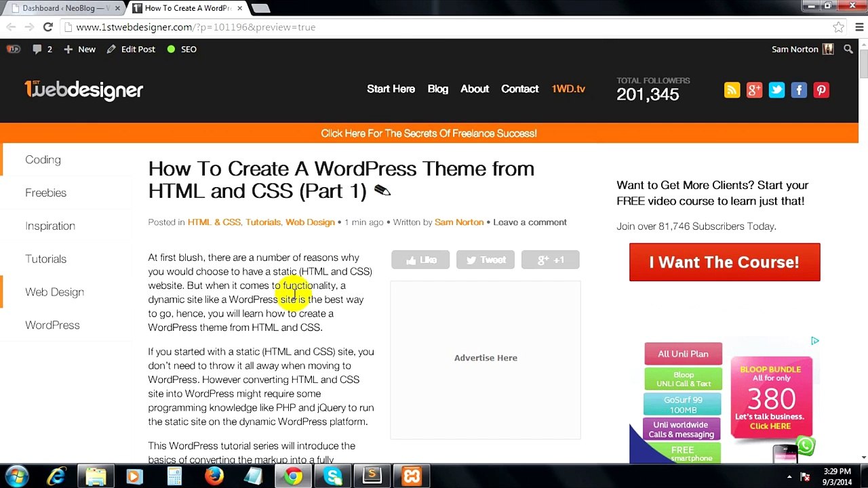The height and width of the screenshot is (488, 868).
Task: Open Web Design category link under title
Action: 310,222
